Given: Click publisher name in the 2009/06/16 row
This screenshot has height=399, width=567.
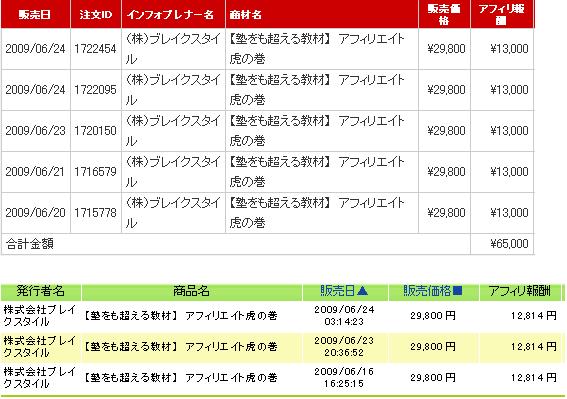Looking at the screenshot, I should [39, 378].
